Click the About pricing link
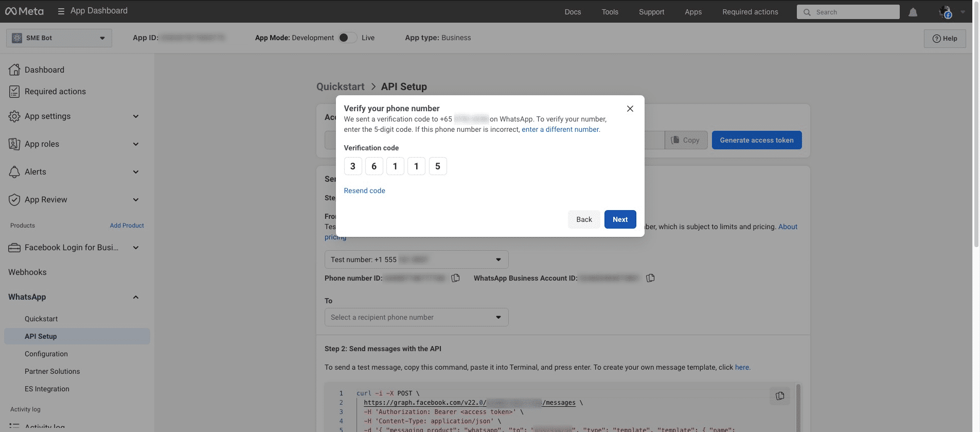 pos(788,227)
